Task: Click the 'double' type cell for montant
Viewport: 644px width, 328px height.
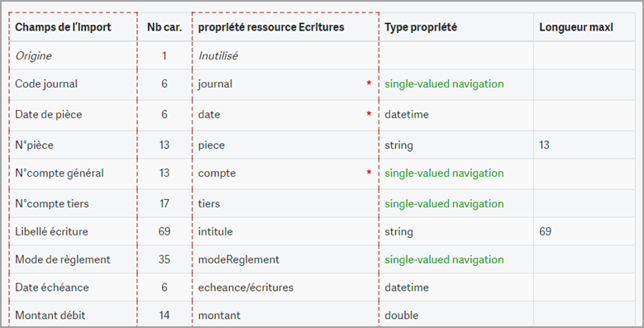Action: (x=401, y=316)
